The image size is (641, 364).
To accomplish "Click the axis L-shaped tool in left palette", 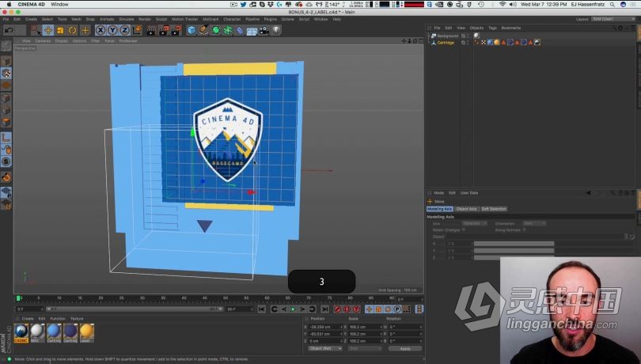I will 6,138.
